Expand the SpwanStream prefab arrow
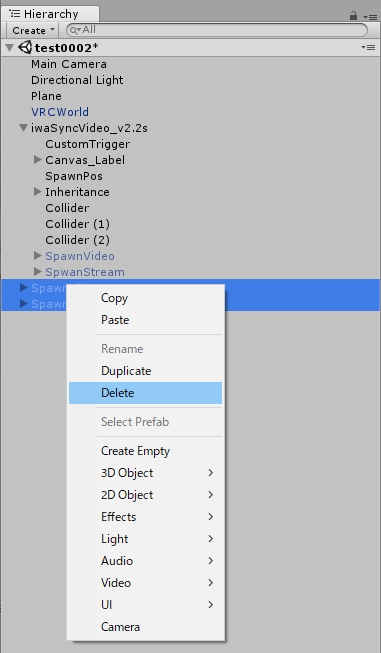The height and width of the screenshot is (653, 381). (37, 272)
